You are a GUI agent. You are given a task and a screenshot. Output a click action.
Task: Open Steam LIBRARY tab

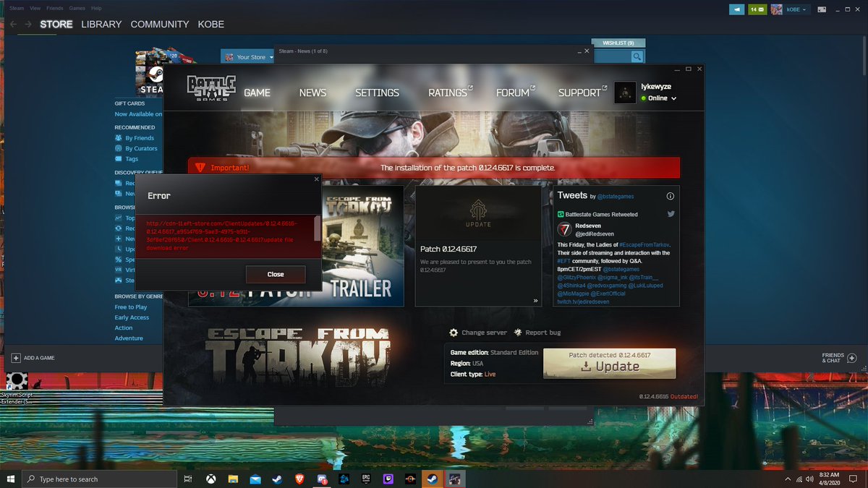point(101,24)
